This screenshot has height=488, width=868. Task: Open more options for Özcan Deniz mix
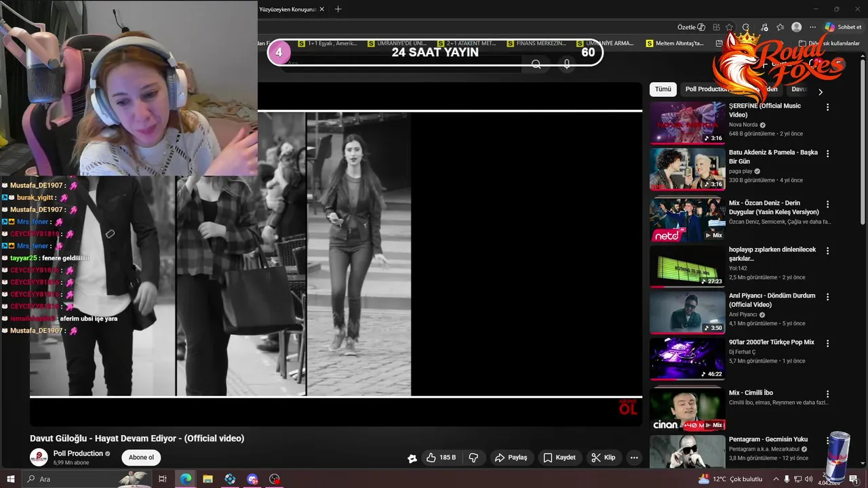[x=827, y=204]
